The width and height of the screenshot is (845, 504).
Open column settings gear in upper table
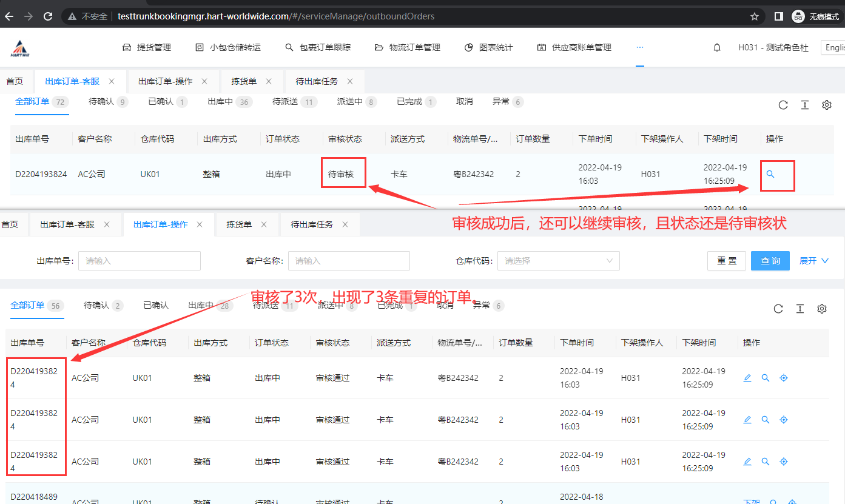[x=826, y=105]
